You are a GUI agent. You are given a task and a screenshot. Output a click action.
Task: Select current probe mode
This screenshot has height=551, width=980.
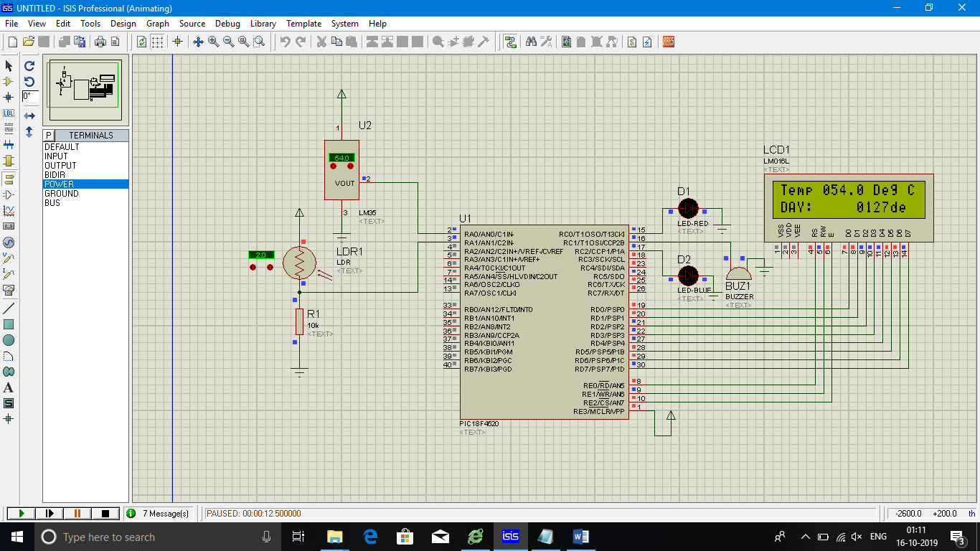pyautogui.click(x=9, y=274)
